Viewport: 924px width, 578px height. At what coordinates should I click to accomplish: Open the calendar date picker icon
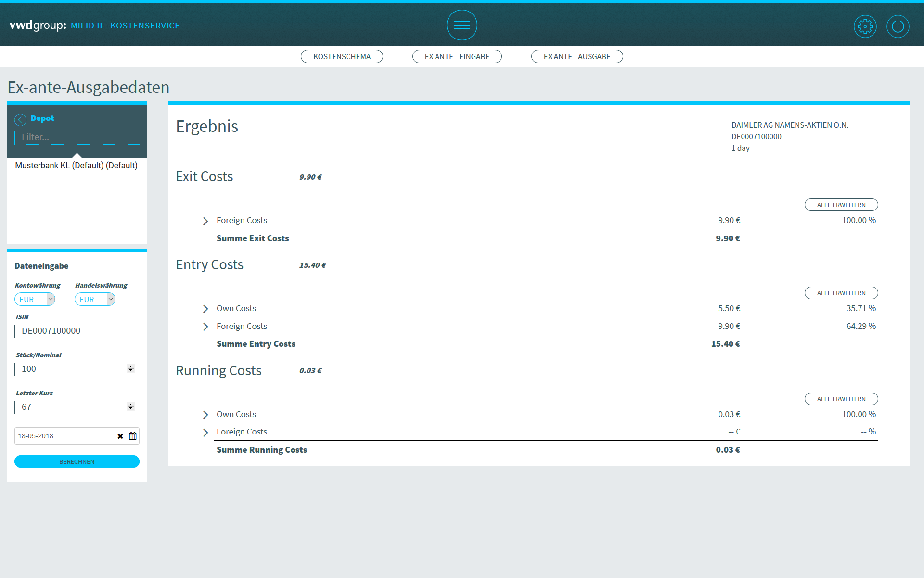(x=133, y=436)
